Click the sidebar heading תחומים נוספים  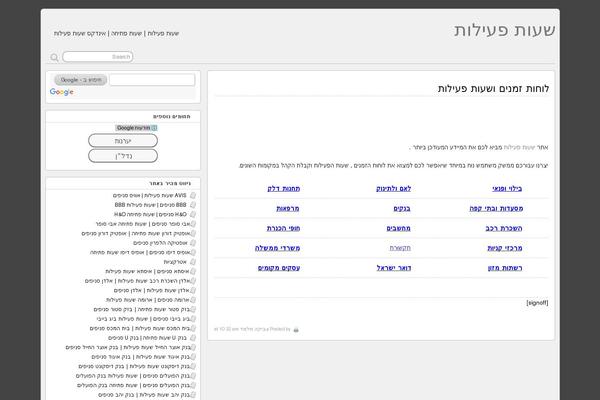coord(171,116)
